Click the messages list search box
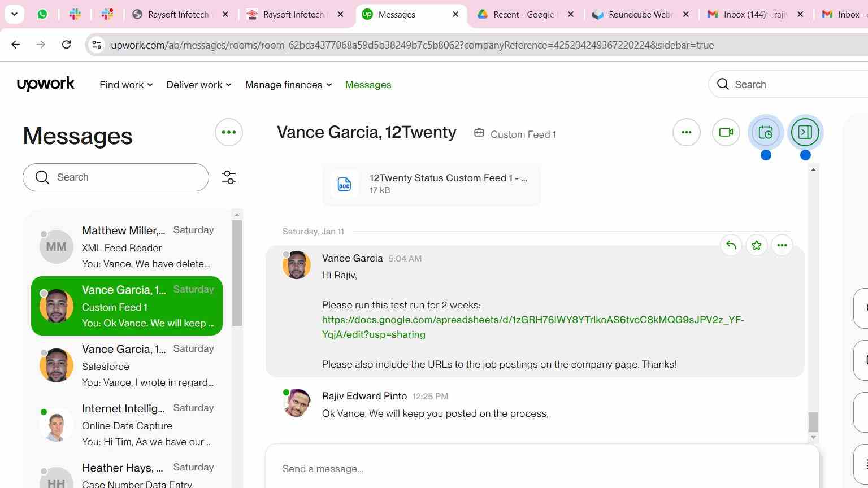This screenshot has height=488, width=868. coord(116,177)
